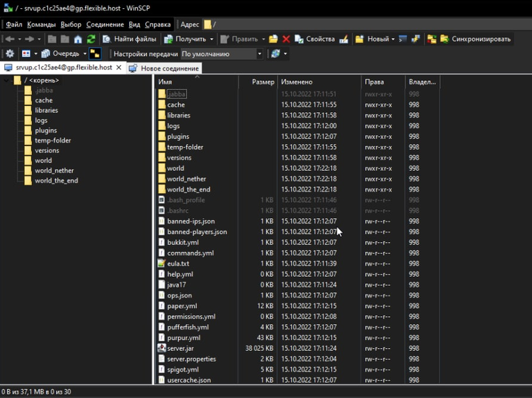Go to the home directory

78,39
